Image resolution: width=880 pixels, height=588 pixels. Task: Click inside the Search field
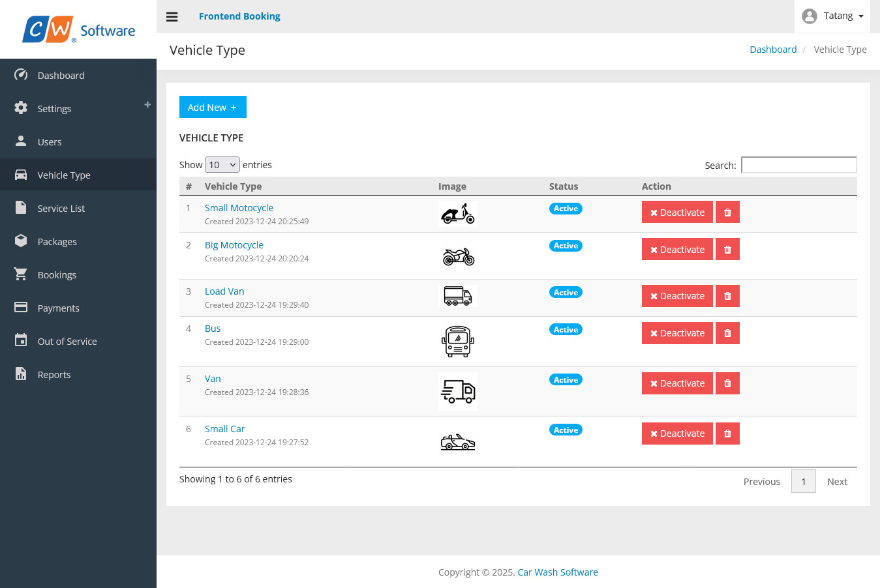click(x=798, y=165)
